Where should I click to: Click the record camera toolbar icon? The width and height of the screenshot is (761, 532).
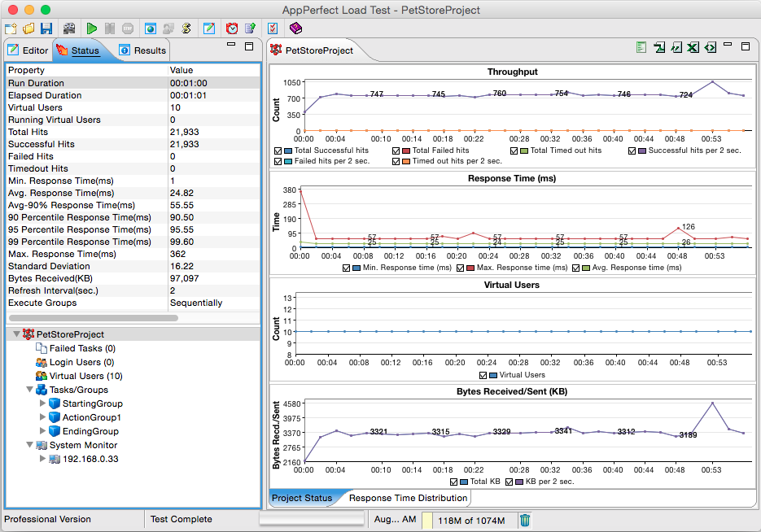coord(69,28)
